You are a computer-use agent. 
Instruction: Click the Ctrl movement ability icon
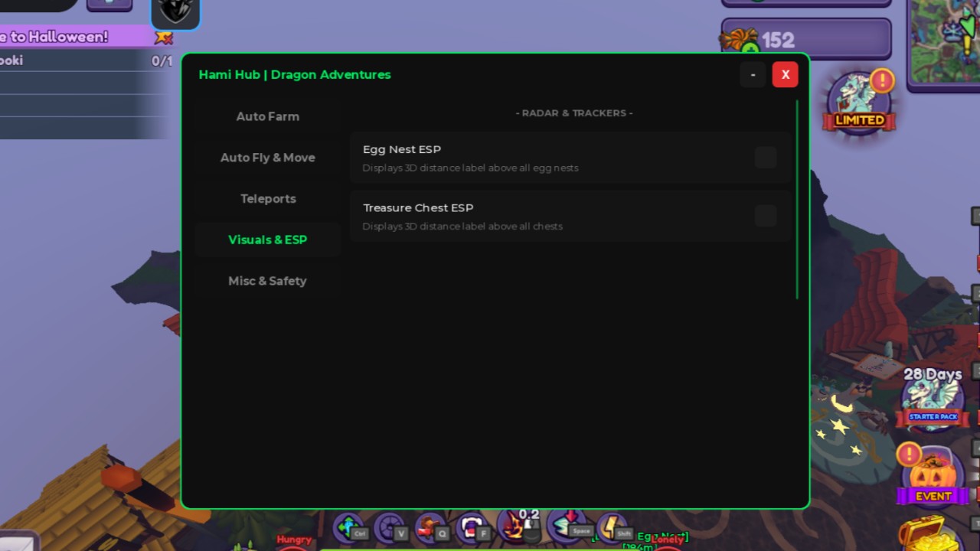[x=349, y=528]
